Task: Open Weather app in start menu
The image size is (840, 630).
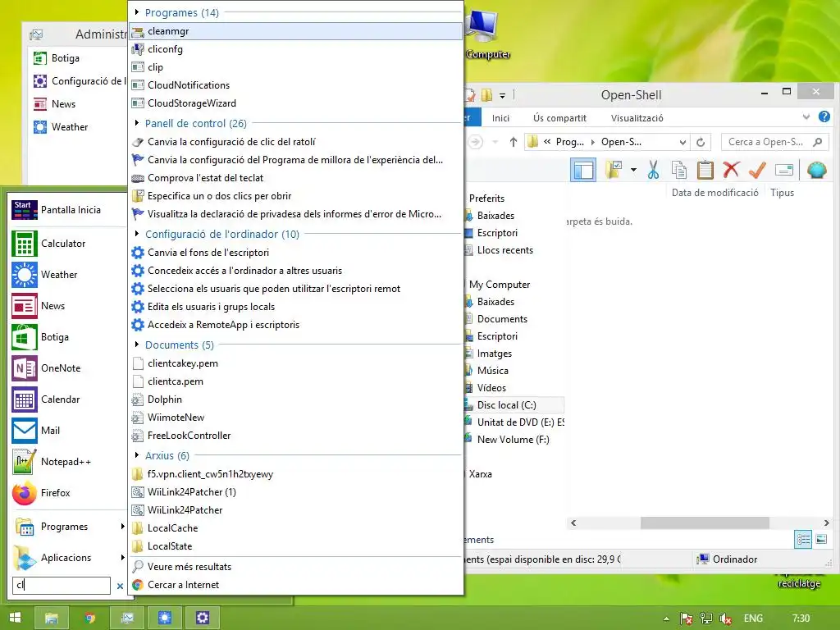Action: [x=68, y=275]
